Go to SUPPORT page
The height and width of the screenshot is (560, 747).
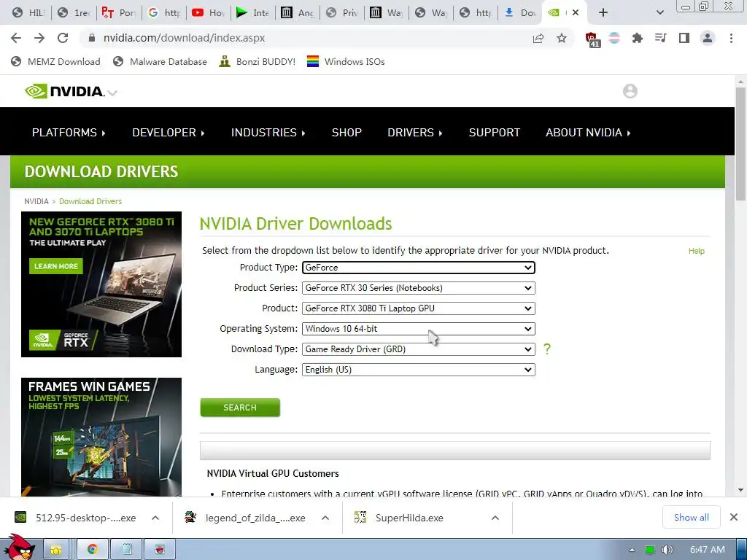pyautogui.click(x=495, y=133)
